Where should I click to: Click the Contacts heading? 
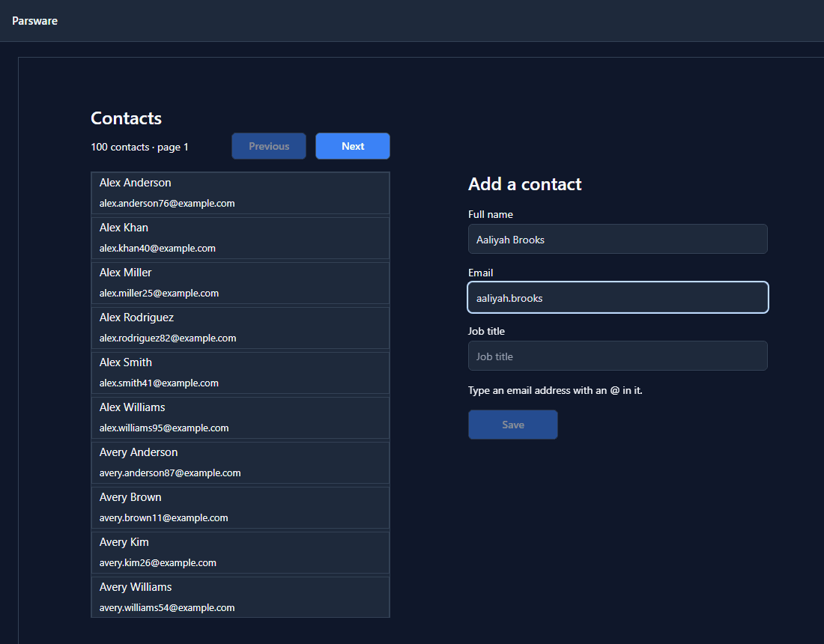pyautogui.click(x=126, y=118)
